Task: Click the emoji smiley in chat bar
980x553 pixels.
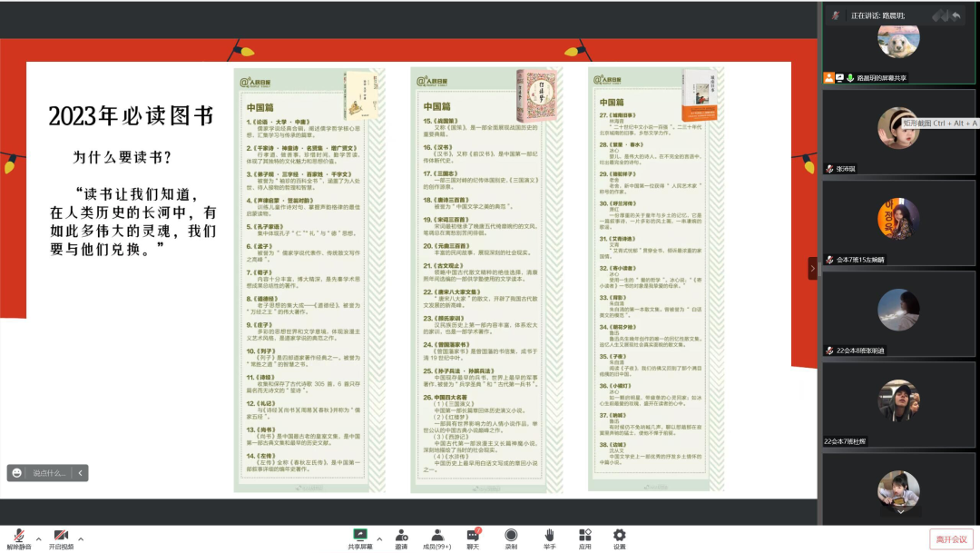Action: coord(17,473)
